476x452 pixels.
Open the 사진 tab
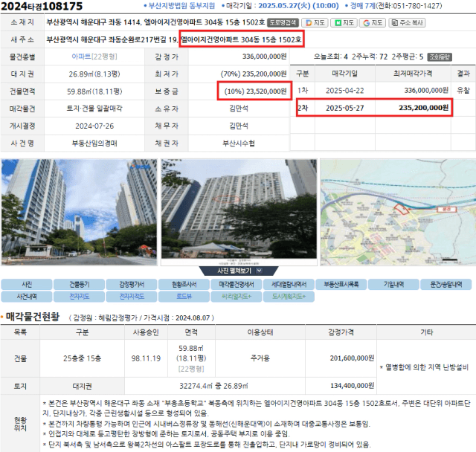click(27, 284)
